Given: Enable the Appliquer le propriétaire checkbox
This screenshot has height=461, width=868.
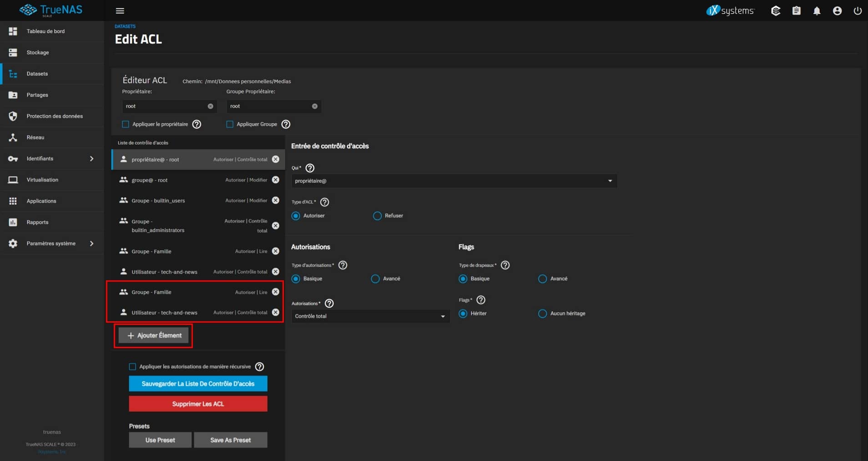Looking at the screenshot, I should (126, 124).
